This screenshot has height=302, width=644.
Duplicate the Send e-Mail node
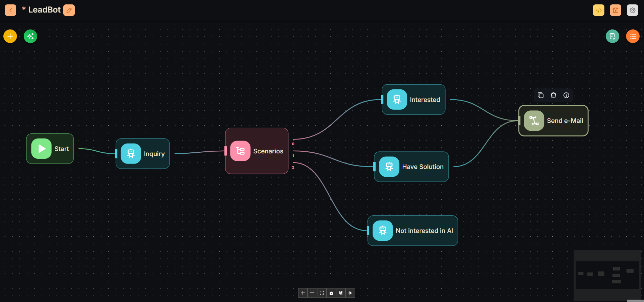pyautogui.click(x=540, y=95)
